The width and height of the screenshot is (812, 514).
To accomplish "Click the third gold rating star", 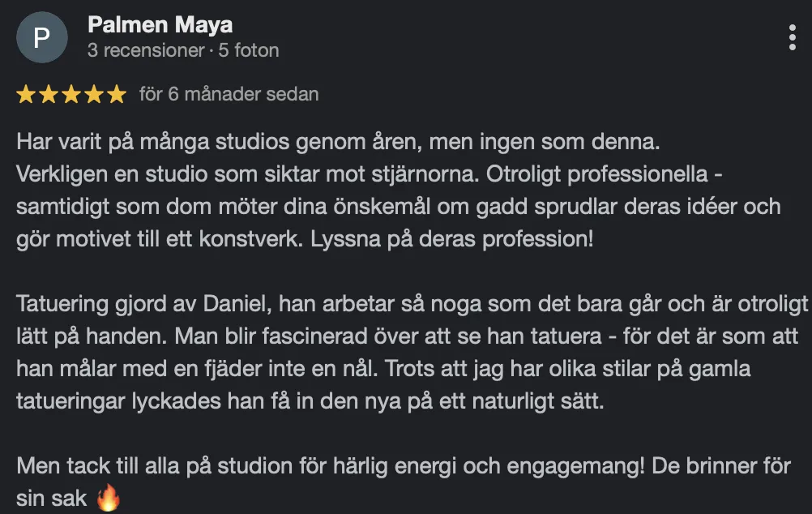I will [x=71, y=94].
